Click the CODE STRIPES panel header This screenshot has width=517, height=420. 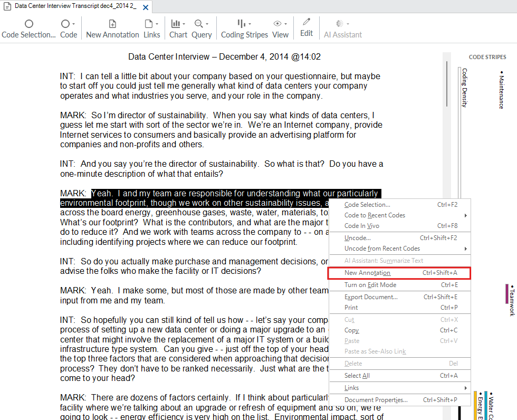pyautogui.click(x=487, y=57)
